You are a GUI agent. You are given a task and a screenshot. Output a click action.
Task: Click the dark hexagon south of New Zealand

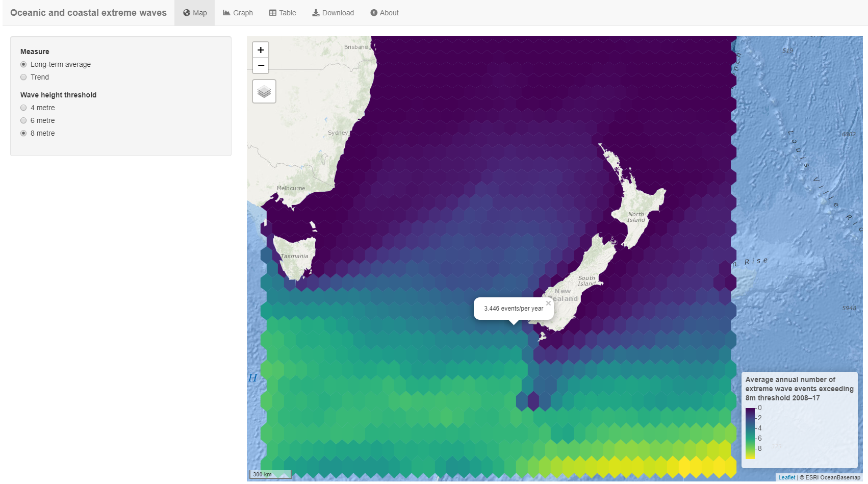533,401
